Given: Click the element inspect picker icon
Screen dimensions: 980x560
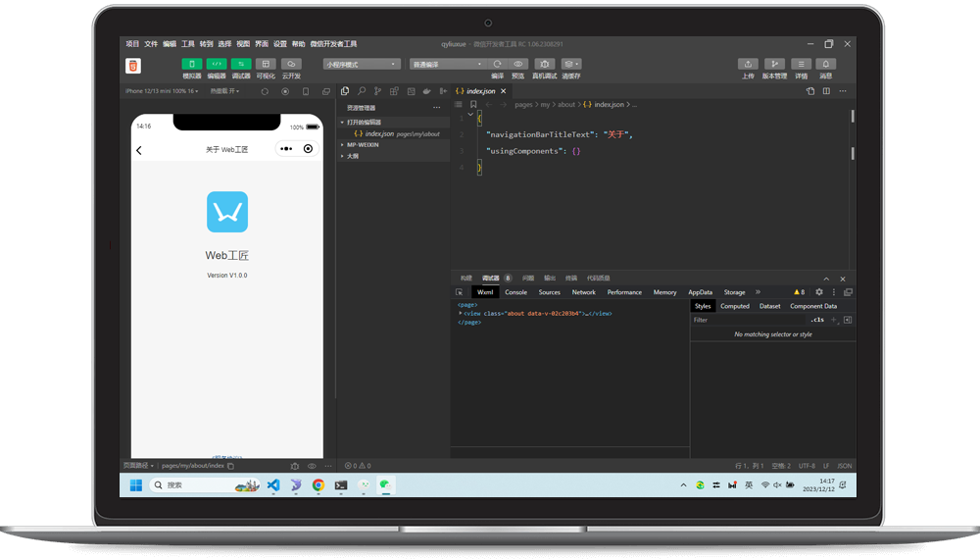Looking at the screenshot, I should point(460,292).
